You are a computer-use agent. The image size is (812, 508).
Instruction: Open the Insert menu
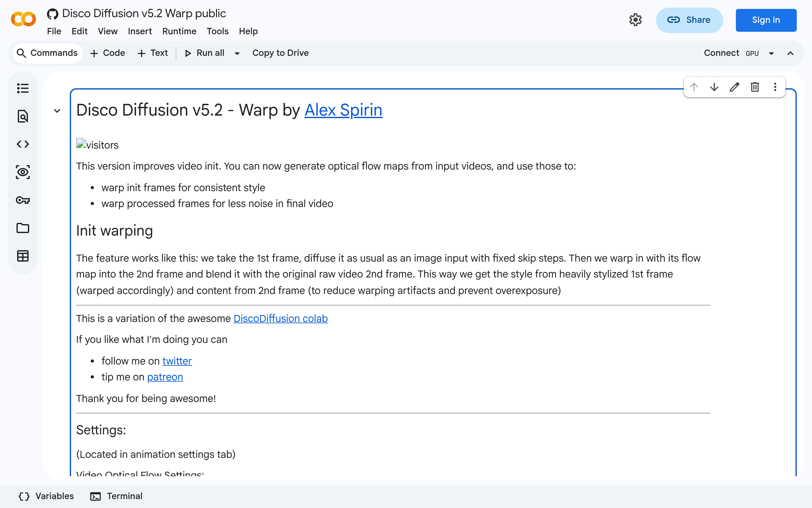(140, 31)
